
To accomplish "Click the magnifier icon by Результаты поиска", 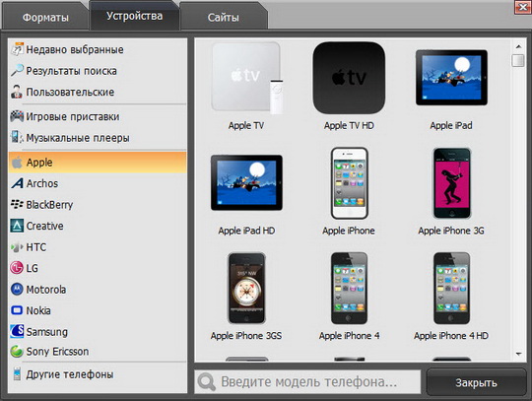I will 17,70.
